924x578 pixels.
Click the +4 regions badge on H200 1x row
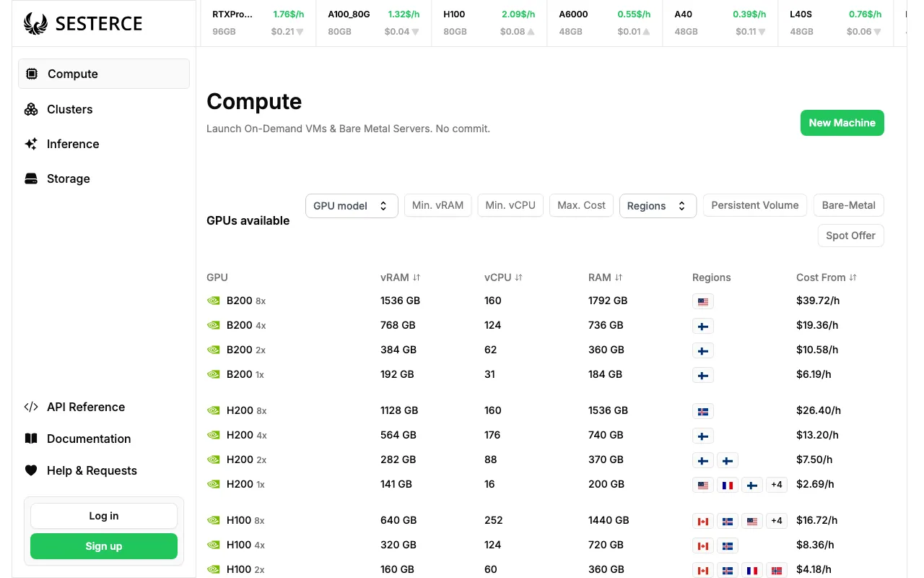pyautogui.click(x=777, y=485)
